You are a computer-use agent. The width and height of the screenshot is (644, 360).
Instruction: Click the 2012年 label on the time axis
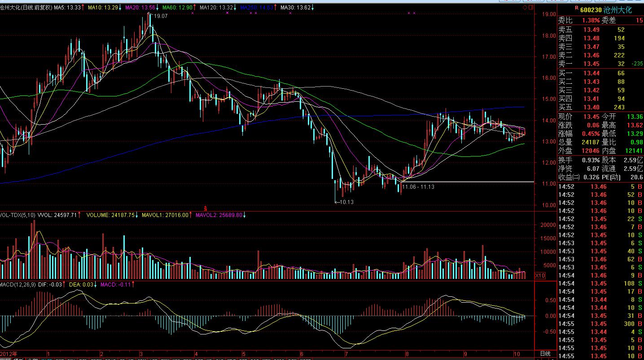point(9,354)
